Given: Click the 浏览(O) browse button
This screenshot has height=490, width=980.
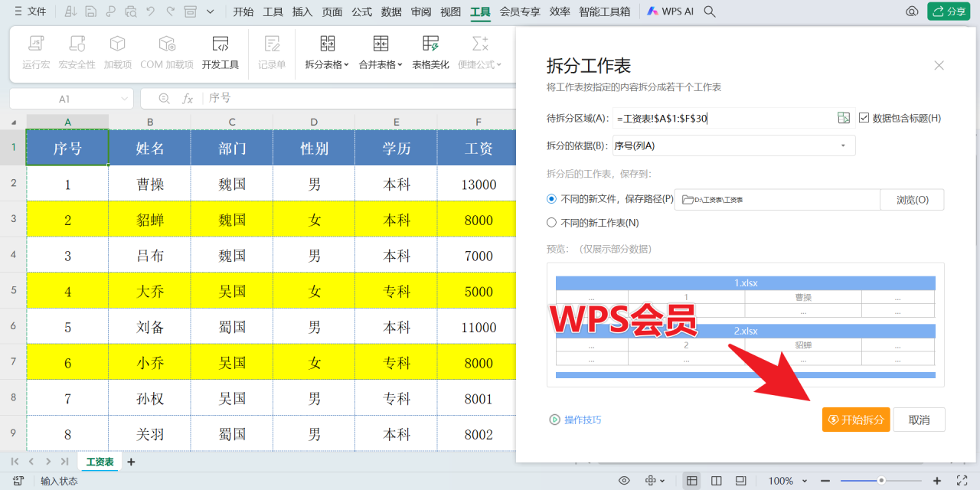Looking at the screenshot, I should (912, 199).
